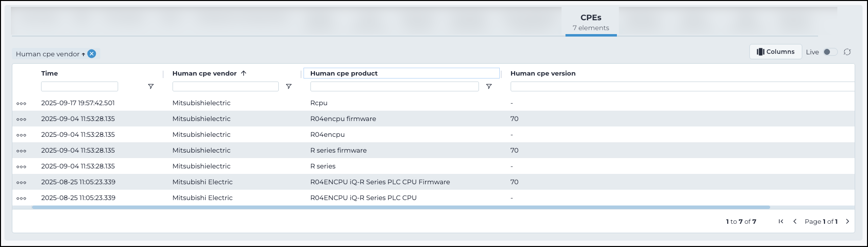Select the R04encpu firmware cell

pos(343,119)
